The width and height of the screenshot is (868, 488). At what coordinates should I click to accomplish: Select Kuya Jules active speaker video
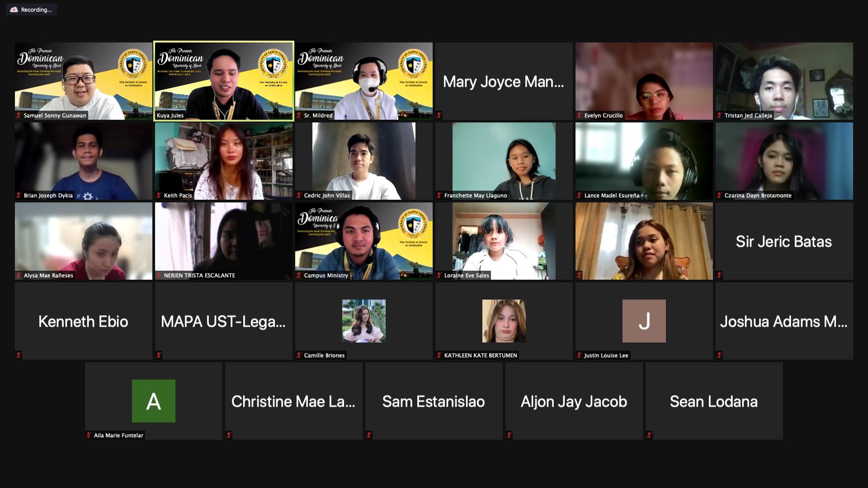click(x=224, y=81)
